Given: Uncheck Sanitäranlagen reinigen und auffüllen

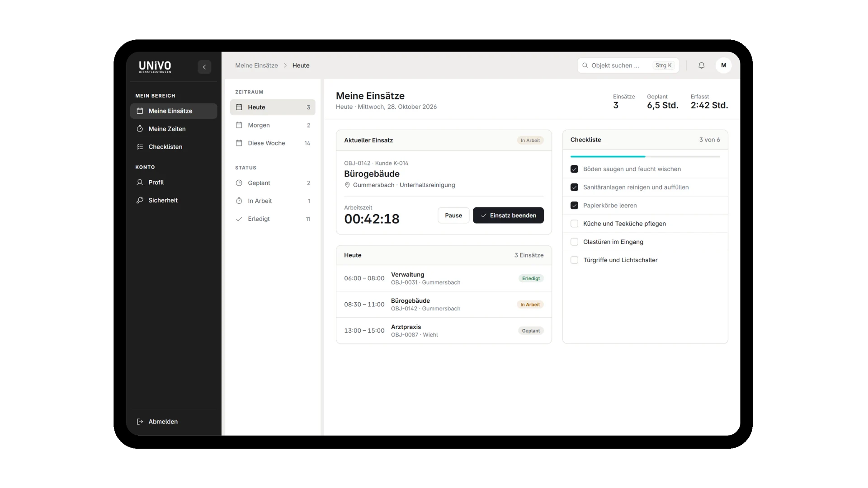Looking at the screenshot, I should 574,187.
